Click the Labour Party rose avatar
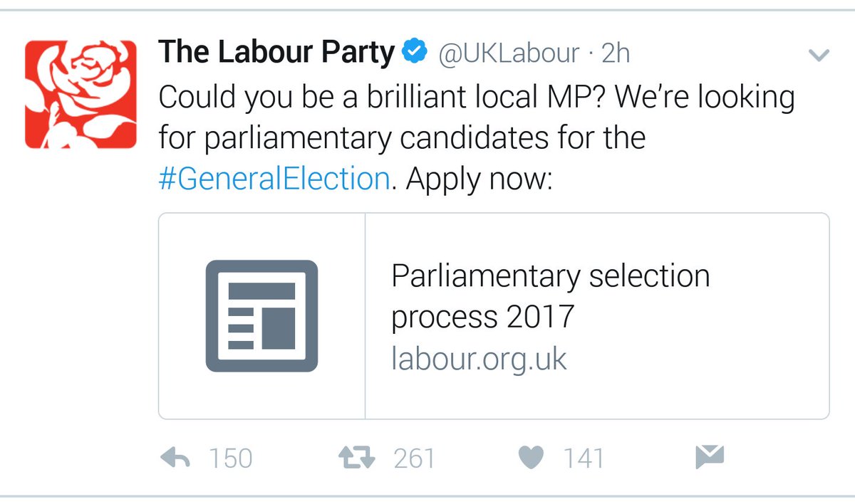Screen dimensions: 855x504 point(81,95)
